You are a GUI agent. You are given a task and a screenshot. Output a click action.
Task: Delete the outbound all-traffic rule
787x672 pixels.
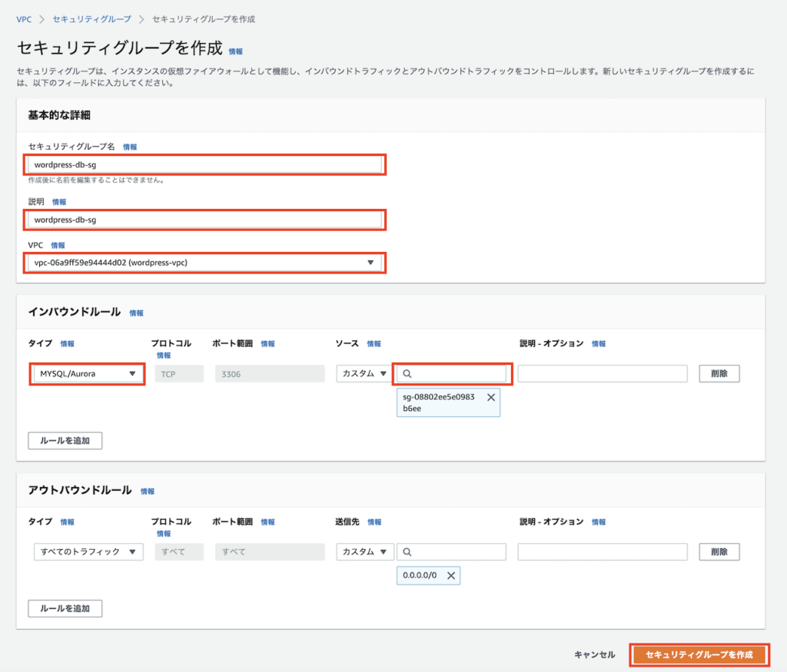[x=719, y=551]
